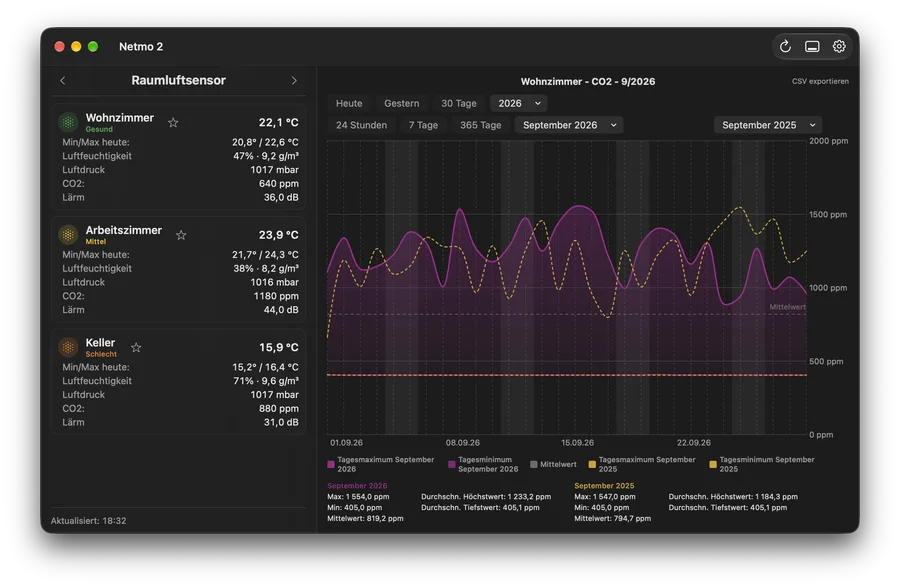This screenshot has height=587, width=900.
Task: Click the Tagesmaximum September 2026 legend swatch
Action: [x=331, y=464]
